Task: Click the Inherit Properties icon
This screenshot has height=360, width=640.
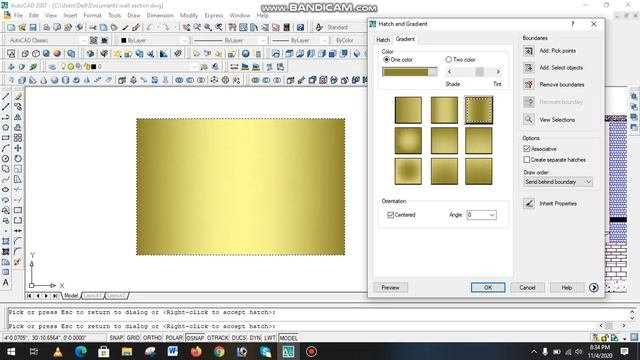Action: point(529,203)
